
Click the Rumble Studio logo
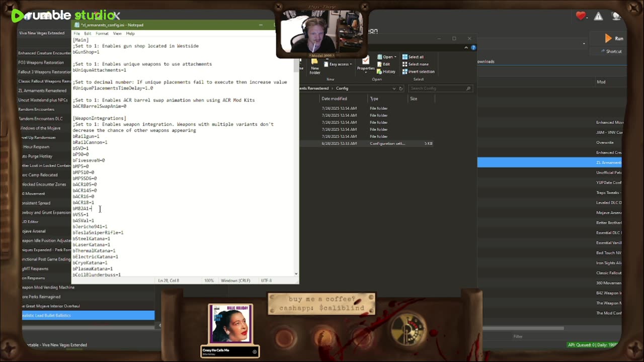65,16
